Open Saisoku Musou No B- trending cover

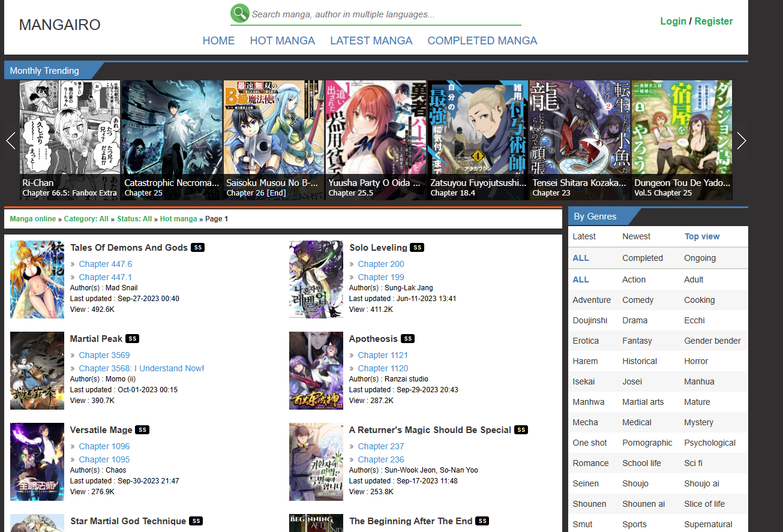274,140
